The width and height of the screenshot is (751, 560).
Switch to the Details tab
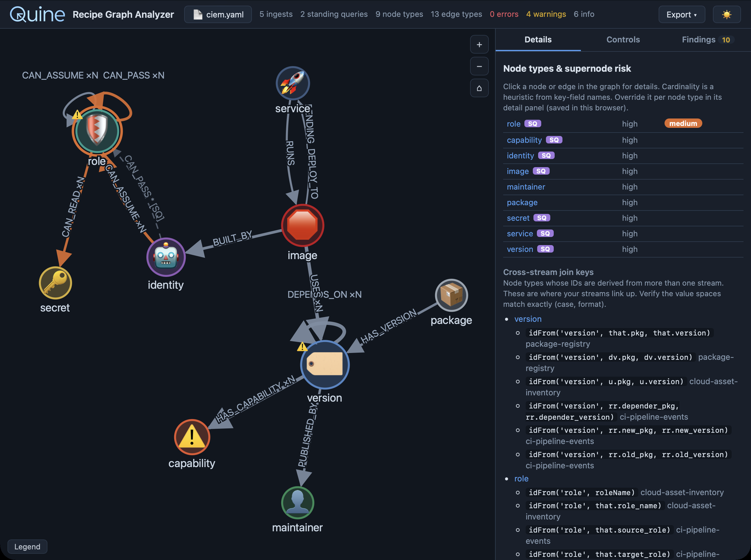click(538, 40)
